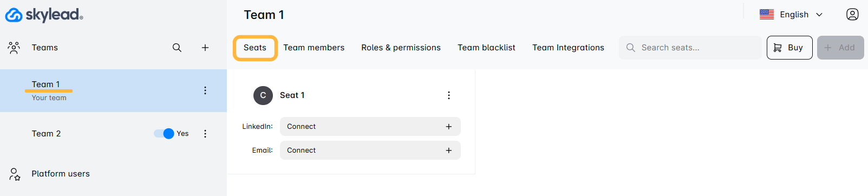Open the Teams section icon
This screenshot has width=868, height=196.
(x=14, y=48)
